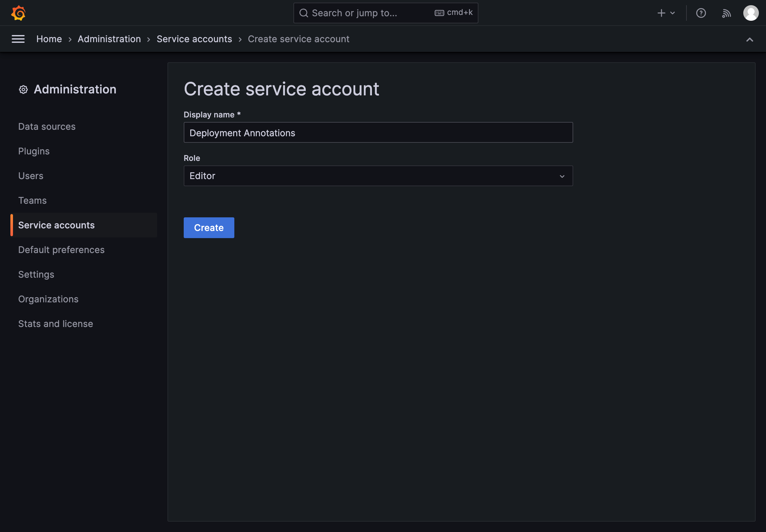This screenshot has width=766, height=532.
Task: Click the search magnifier icon
Action: (303, 13)
